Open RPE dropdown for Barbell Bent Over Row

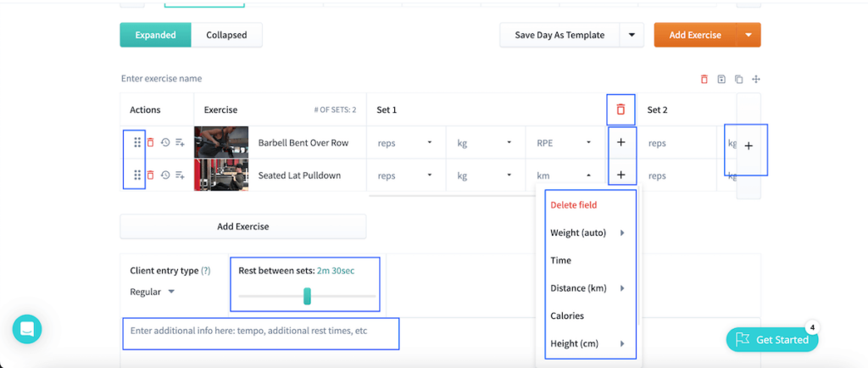[x=564, y=142]
